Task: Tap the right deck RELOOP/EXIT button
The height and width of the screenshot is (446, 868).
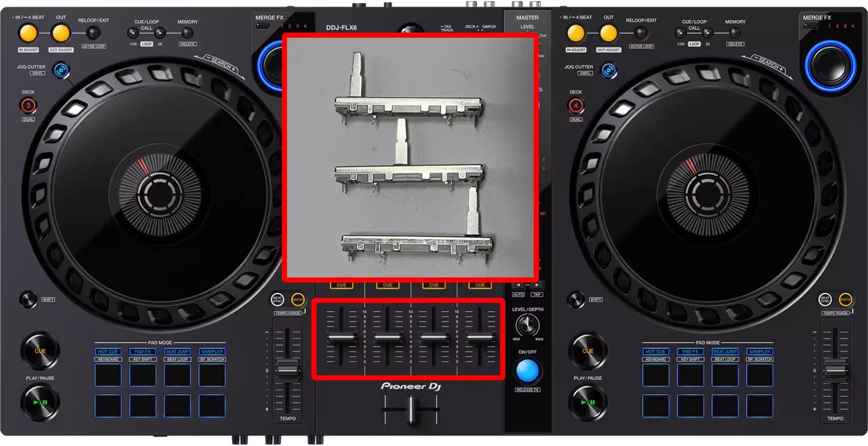Action: click(641, 33)
